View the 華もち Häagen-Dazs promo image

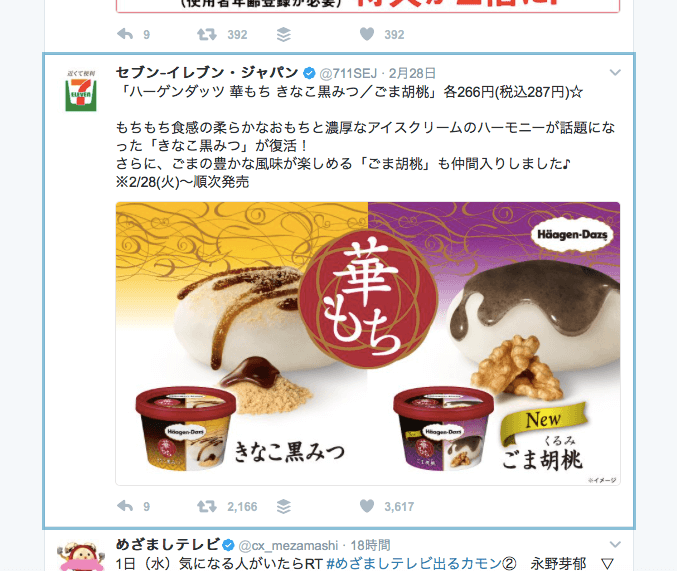click(x=368, y=343)
